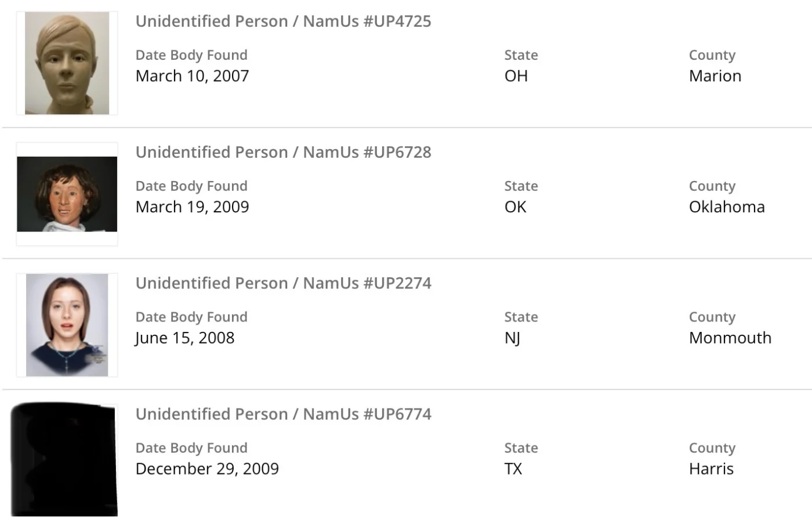Click the reconstruction thumbnail for case UP6728
This screenshot has height=517, width=812.
[67, 194]
